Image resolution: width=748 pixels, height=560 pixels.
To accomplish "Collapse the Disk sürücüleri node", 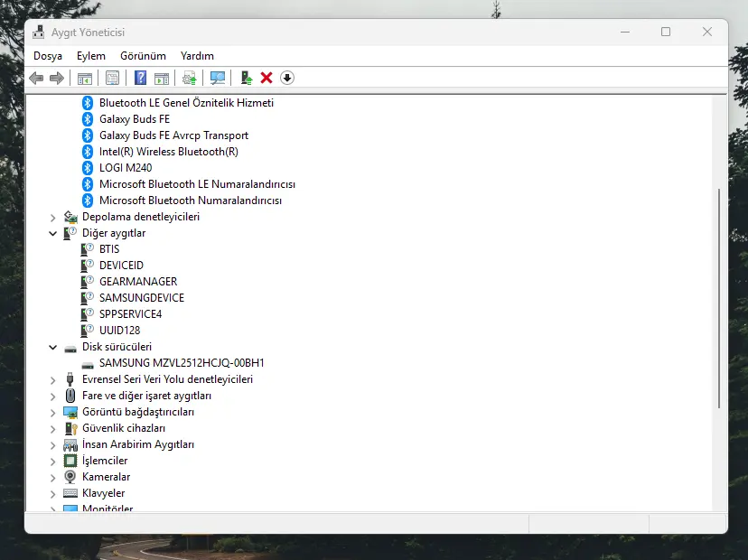I will (x=52, y=347).
